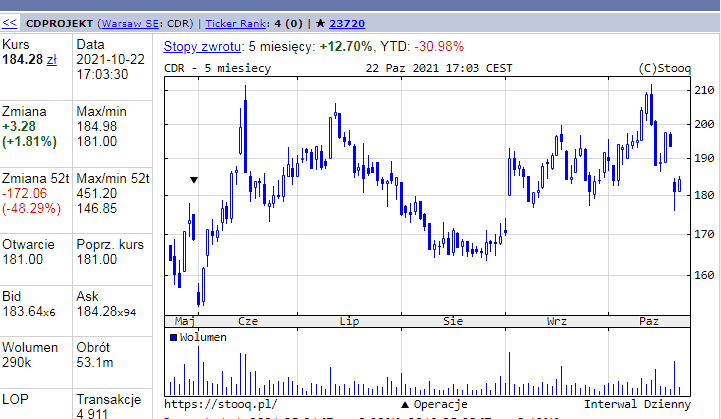The width and height of the screenshot is (721, 419).
Task: Click the Interwał Dzienny label
Action: pyautogui.click(x=637, y=404)
